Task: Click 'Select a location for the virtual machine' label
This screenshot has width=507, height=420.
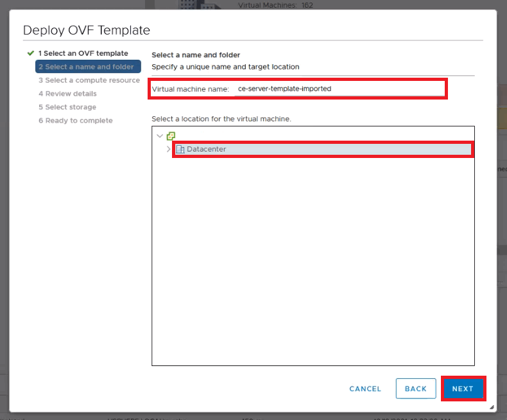Action: (x=221, y=119)
